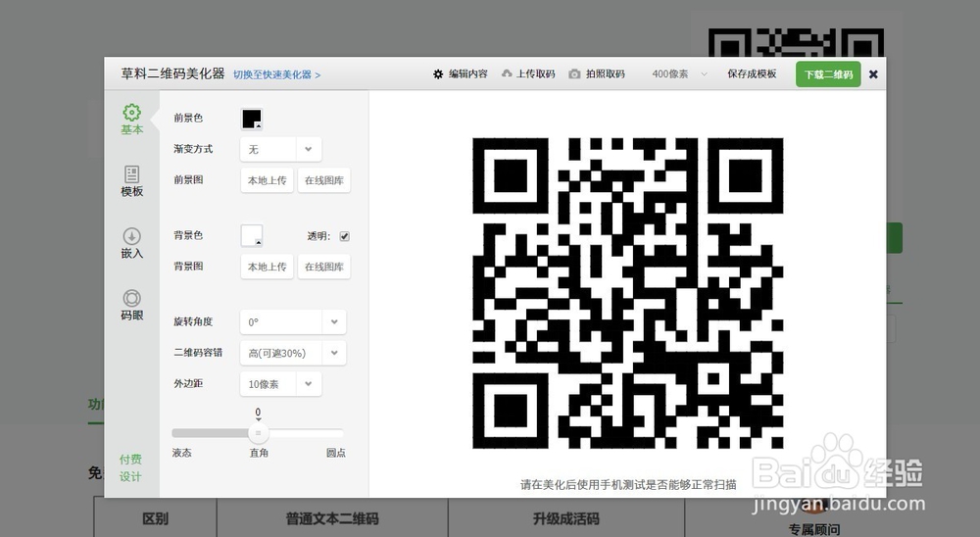
Task: Click the 嵌入 download-circle icon
Action: 132,236
